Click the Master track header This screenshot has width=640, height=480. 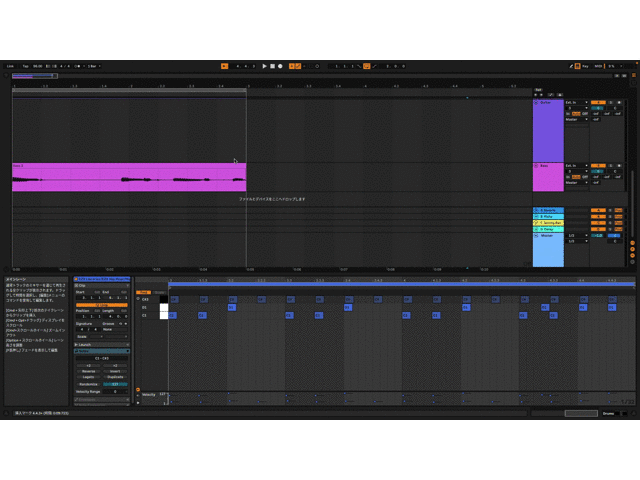548,235
